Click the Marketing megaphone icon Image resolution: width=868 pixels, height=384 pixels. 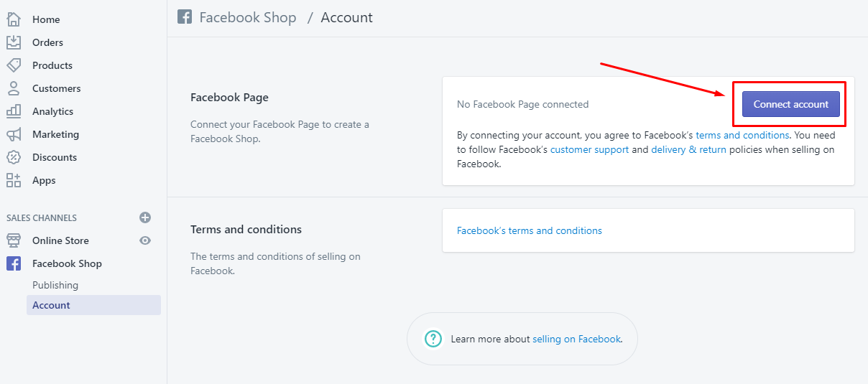click(x=14, y=134)
